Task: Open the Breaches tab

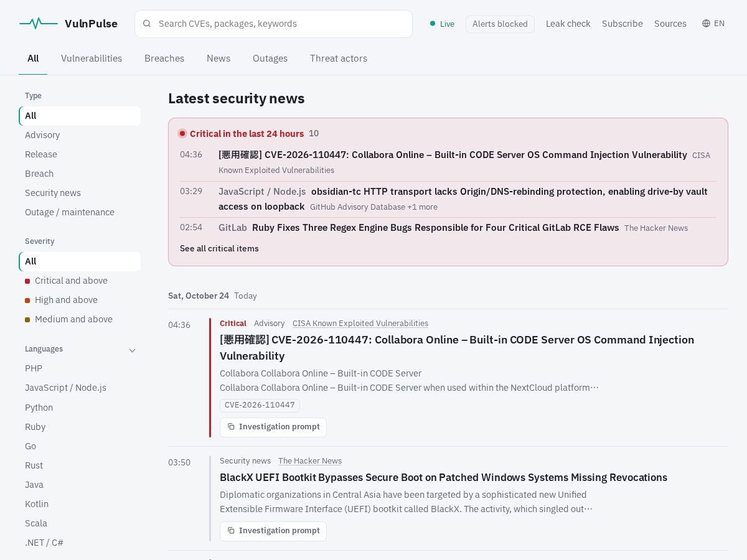Action: (164, 58)
